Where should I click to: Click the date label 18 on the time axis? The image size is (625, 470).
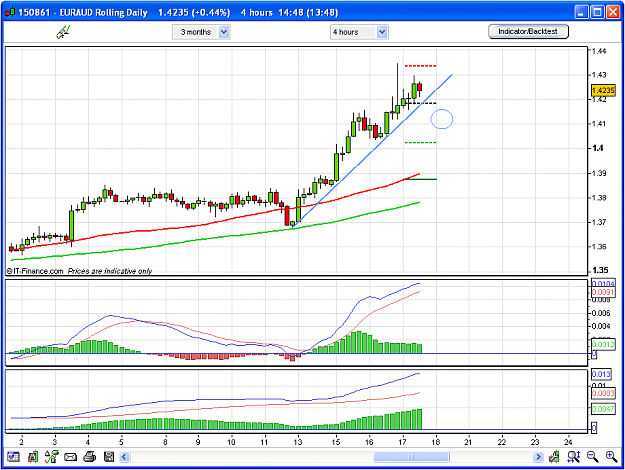(436, 442)
